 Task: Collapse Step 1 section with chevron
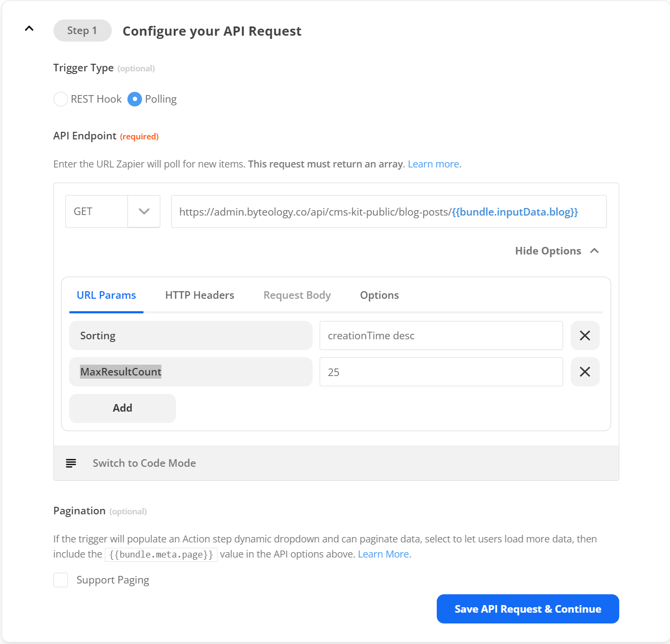click(29, 29)
